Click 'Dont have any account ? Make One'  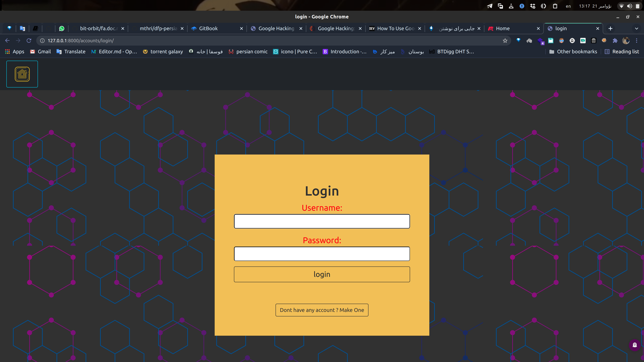coord(322,310)
